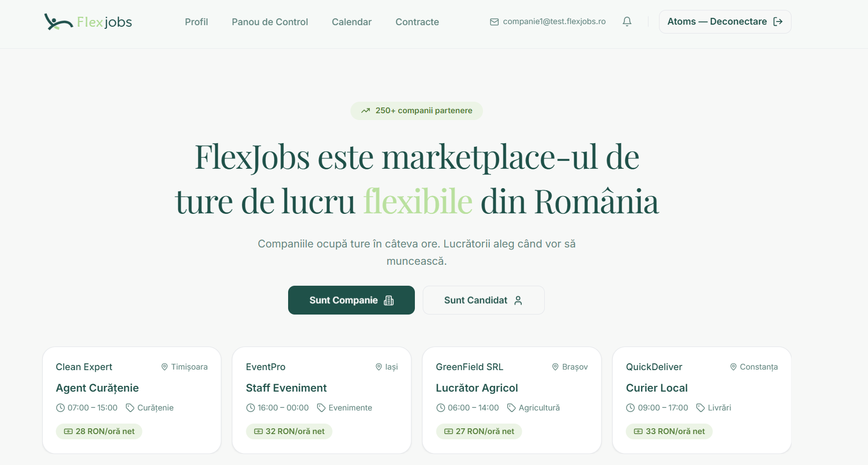
Task: Click the Agricultură category label
Action: point(539,408)
